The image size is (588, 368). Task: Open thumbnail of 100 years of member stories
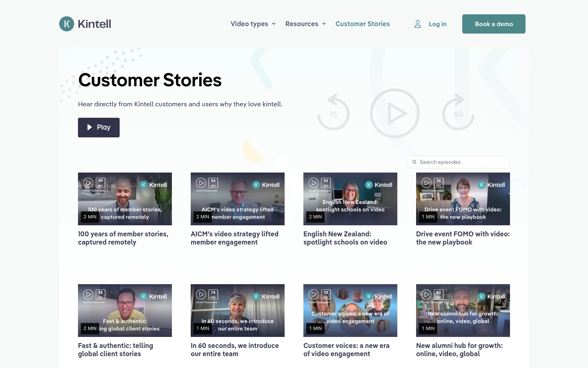pyautogui.click(x=125, y=199)
